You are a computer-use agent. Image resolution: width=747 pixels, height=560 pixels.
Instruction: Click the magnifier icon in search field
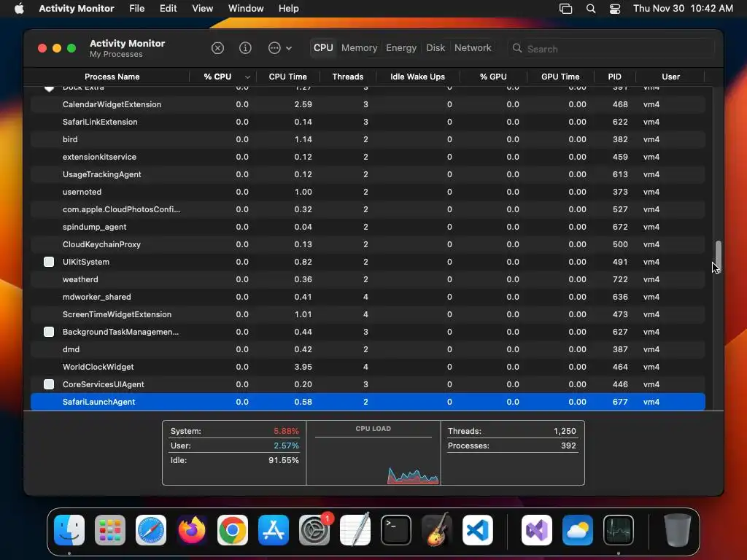point(517,48)
